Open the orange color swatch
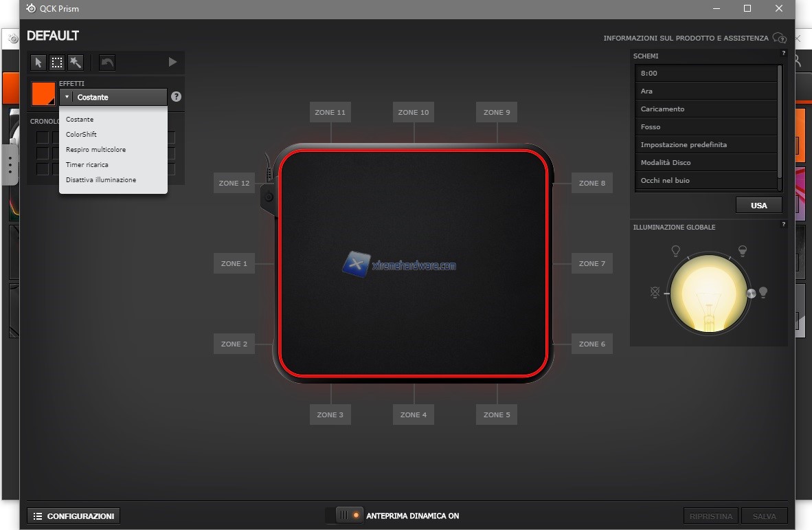The width and height of the screenshot is (812, 530). pos(43,93)
